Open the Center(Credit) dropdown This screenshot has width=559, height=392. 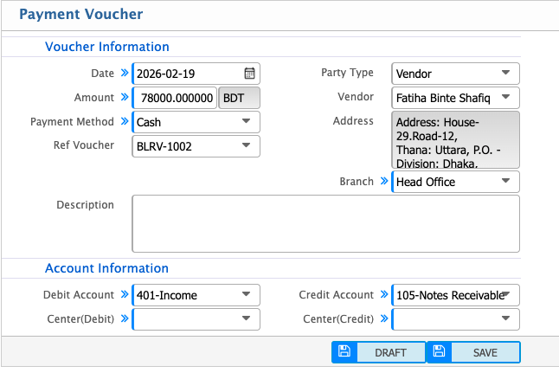[x=456, y=319]
